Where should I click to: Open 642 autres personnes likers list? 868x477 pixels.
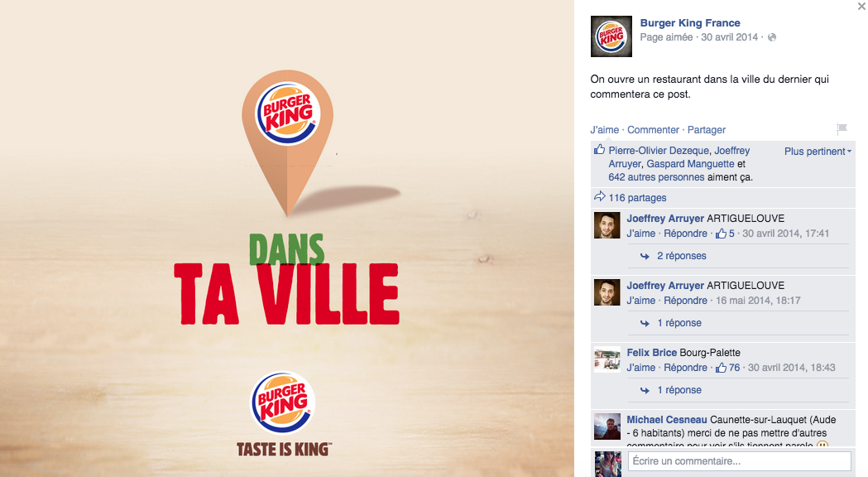(656, 177)
